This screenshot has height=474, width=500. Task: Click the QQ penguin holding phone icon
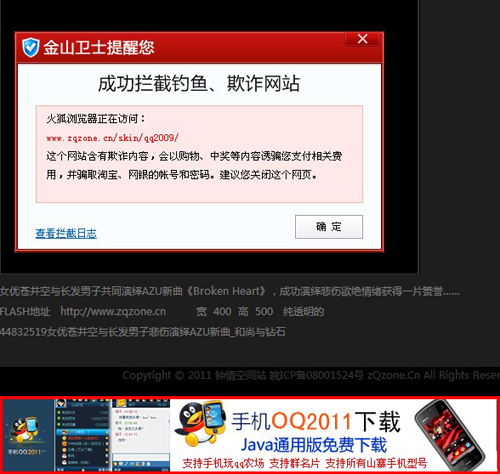200,423
